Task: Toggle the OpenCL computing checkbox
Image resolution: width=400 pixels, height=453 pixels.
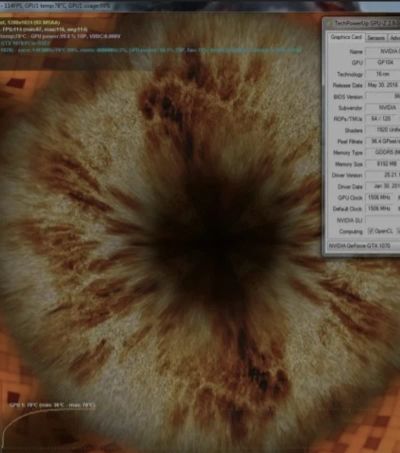Action: (x=370, y=231)
